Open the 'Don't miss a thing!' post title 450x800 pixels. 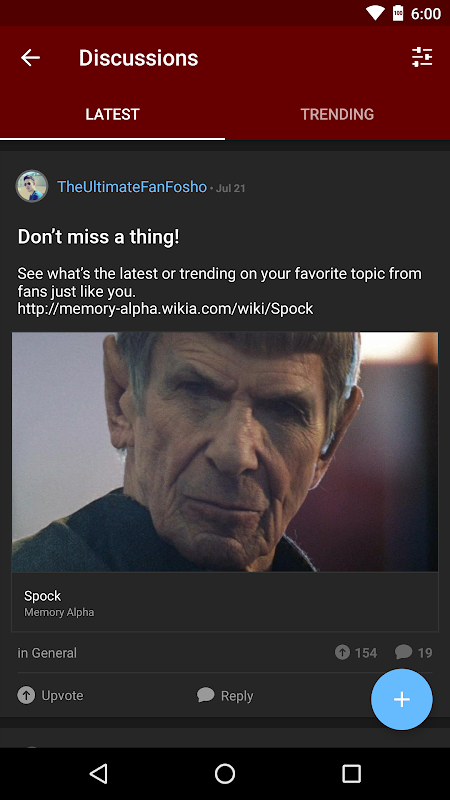pyautogui.click(x=98, y=237)
